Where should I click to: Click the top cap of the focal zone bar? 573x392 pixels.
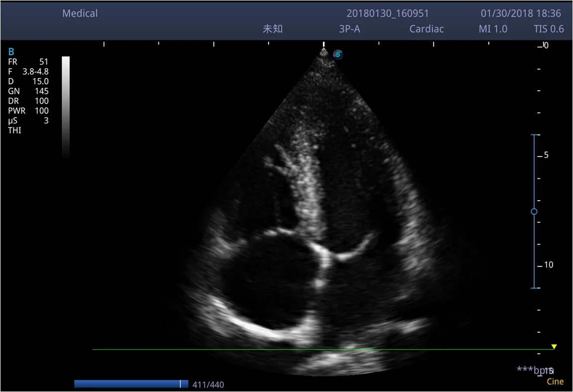534,135
